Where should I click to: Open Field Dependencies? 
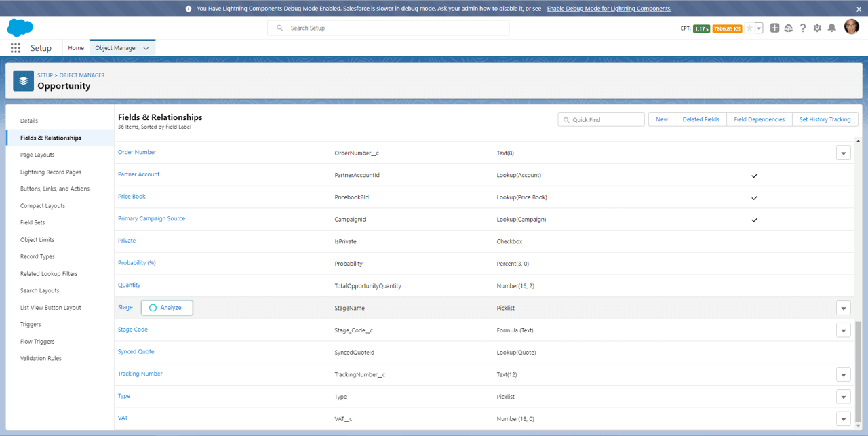759,119
